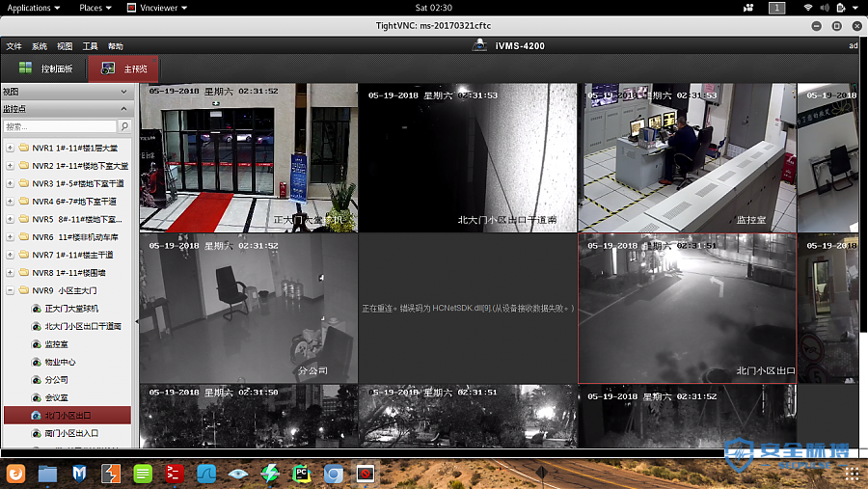Select the 北门小区出口 tree item
This screenshot has width=868, height=489.
click(68, 416)
